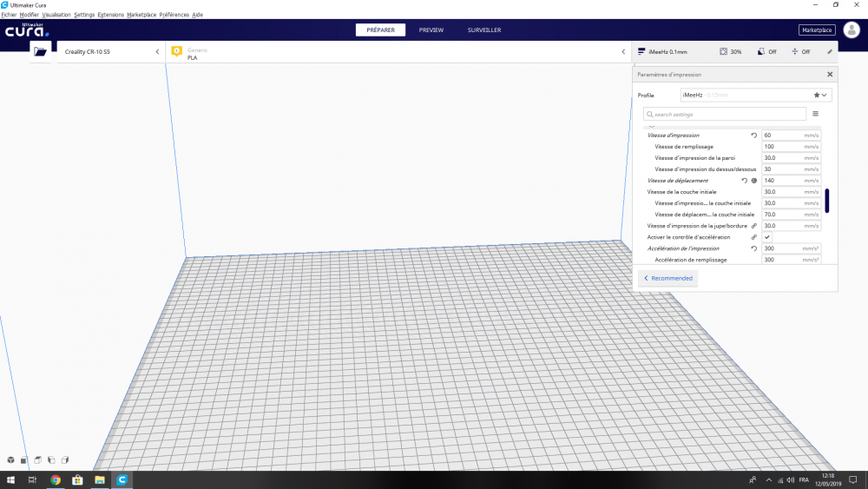Viewport: 868px width, 489px height.
Task: Close the Paramètres d'impression panel
Action: coord(830,74)
